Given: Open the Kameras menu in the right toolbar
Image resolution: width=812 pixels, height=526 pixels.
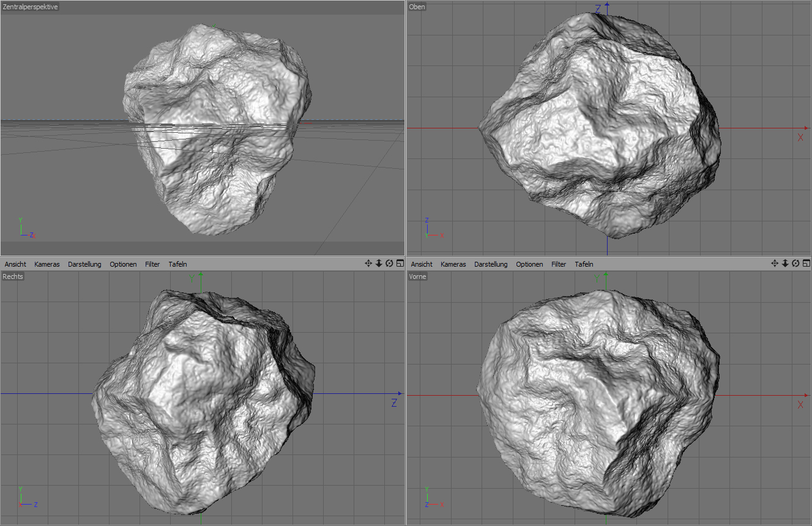Looking at the screenshot, I should (453, 264).
